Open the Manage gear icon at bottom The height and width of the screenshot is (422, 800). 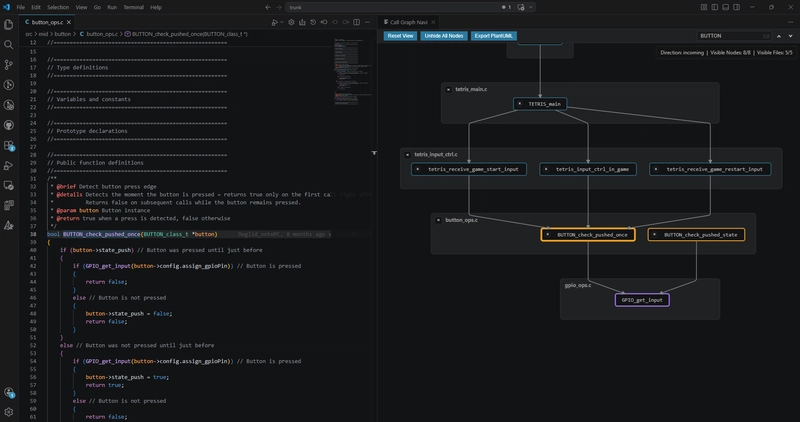(x=9, y=412)
